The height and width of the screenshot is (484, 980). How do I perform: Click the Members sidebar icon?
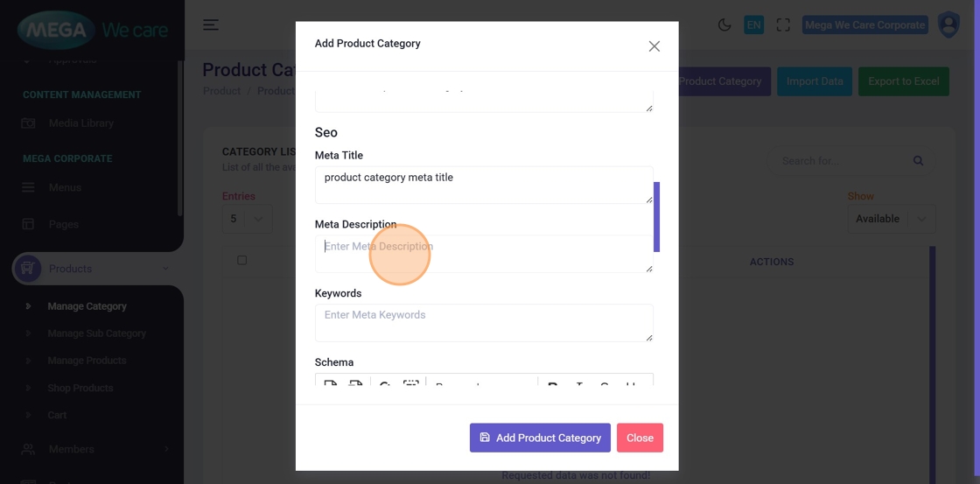point(28,449)
